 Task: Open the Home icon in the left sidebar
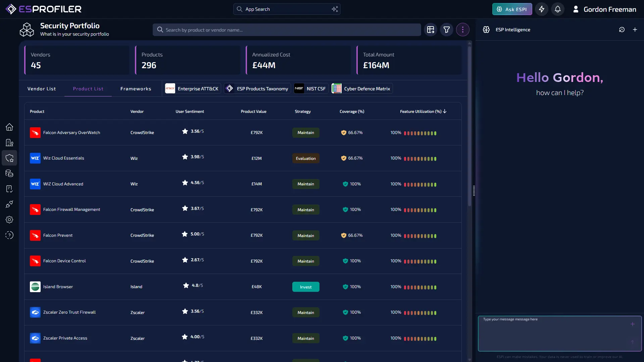point(9,127)
